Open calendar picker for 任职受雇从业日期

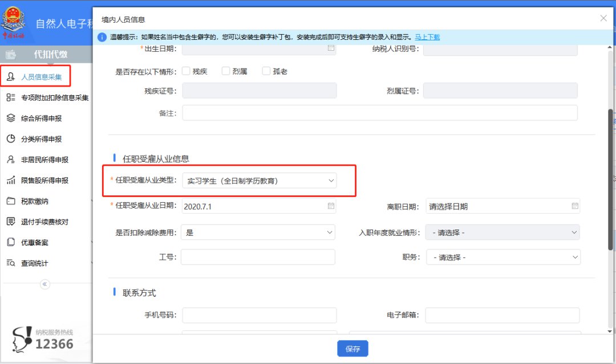pos(331,206)
